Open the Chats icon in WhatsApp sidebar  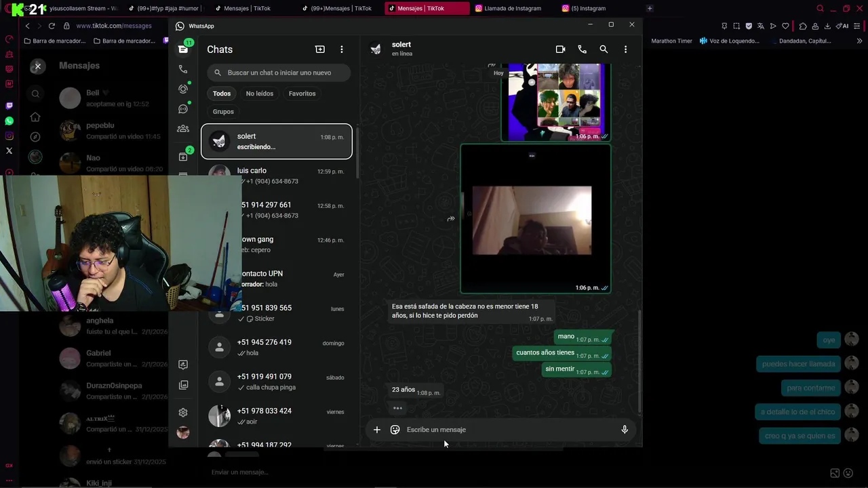click(183, 49)
